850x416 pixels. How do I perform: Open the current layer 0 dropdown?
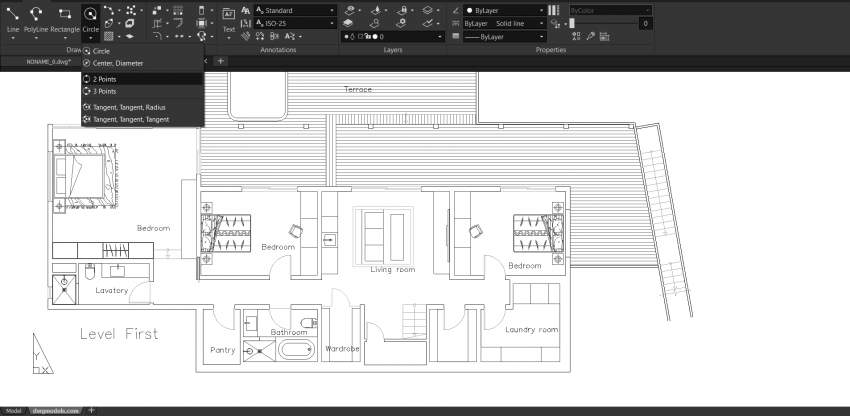[x=393, y=37]
